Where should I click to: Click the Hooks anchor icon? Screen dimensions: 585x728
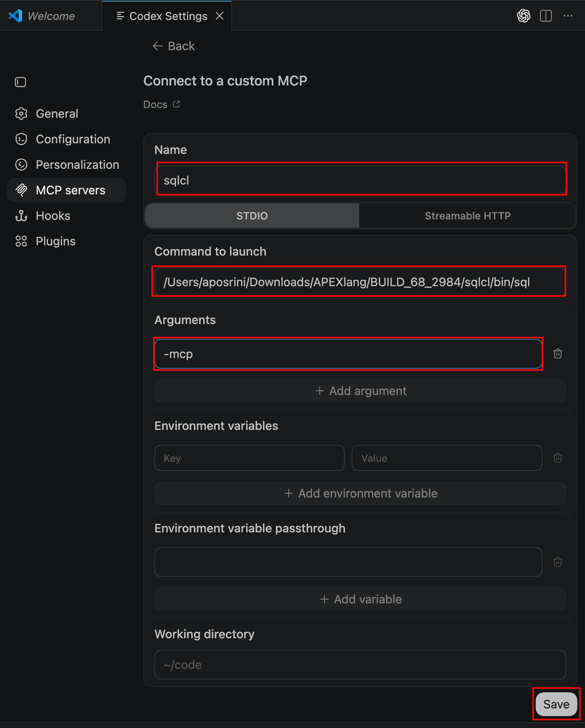(21, 216)
